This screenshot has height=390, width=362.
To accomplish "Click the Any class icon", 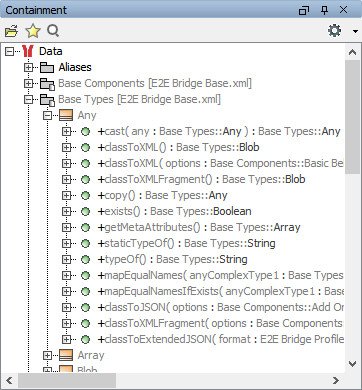I will [66, 115].
